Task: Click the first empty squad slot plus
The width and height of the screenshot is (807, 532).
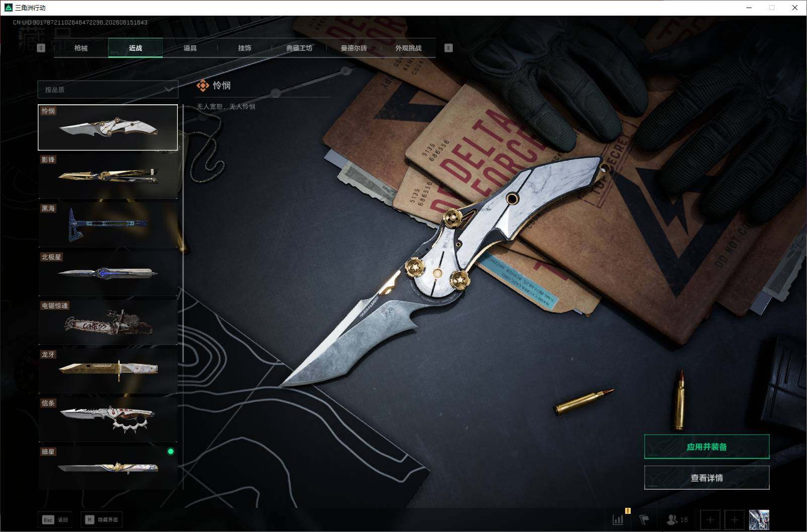Action: tap(710, 519)
